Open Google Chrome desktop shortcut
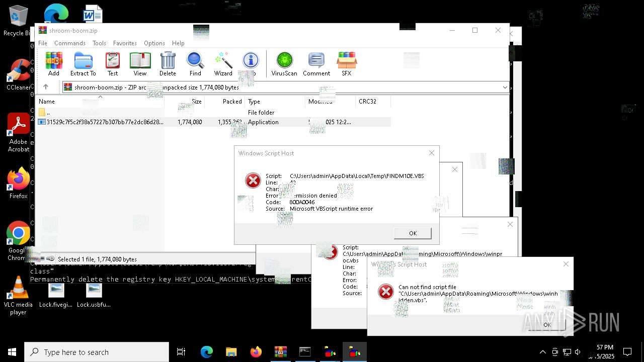 point(18,241)
